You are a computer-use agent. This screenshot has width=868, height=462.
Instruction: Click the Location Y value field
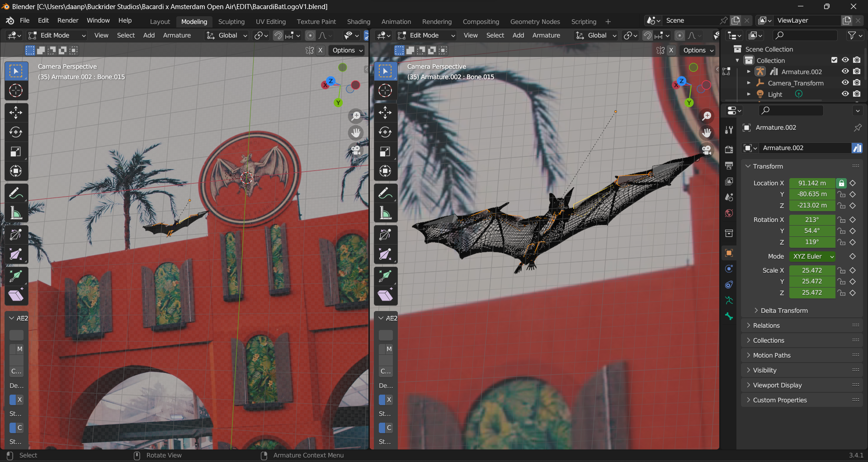pos(812,194)
